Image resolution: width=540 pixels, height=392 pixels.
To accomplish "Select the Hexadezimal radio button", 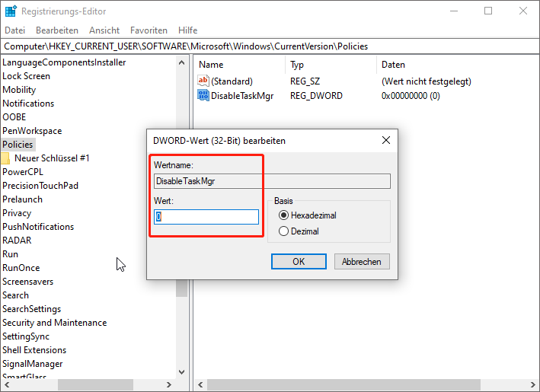I will click(x=283, y=215).
